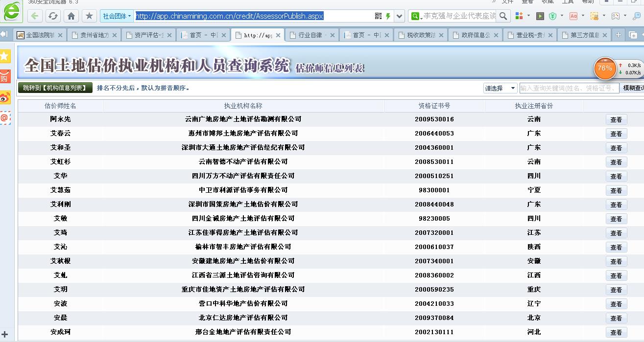Open the colorful extensions grid icon
Screen dimensions: 644x342
pyautogui.click(x=519, y=16)
